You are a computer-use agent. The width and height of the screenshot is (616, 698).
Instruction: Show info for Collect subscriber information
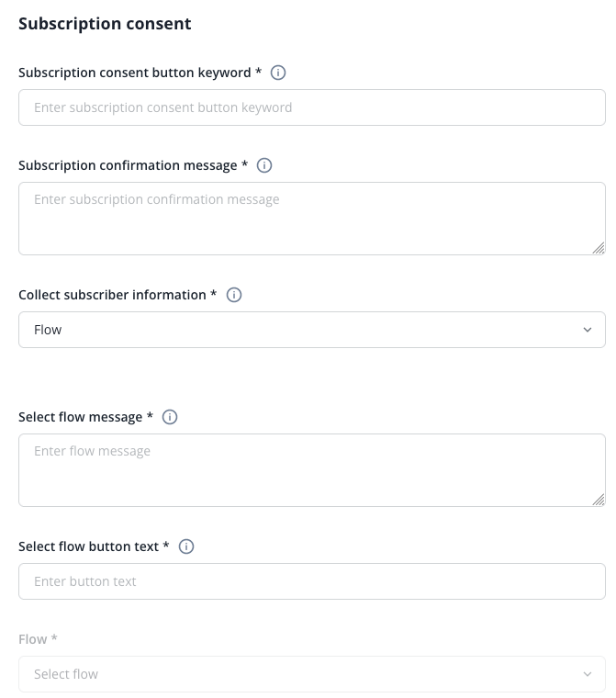point(234,295)
